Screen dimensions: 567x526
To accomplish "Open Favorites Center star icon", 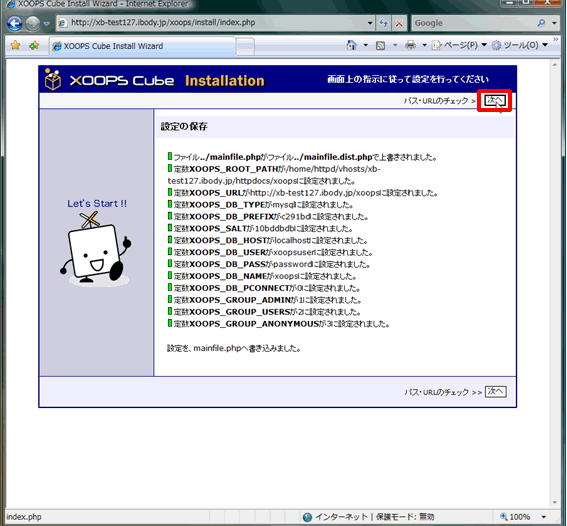I will pyautogui.click(x=15, y=46).
